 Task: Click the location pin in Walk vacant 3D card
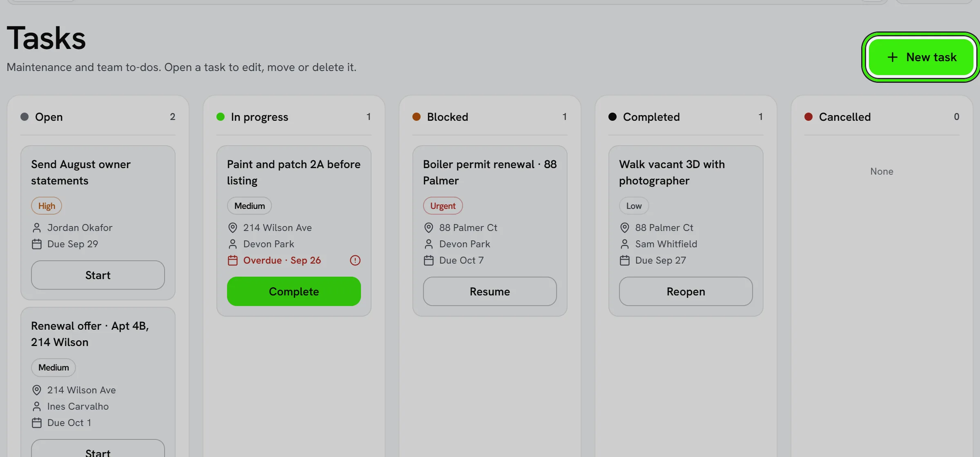pos(625,228)
